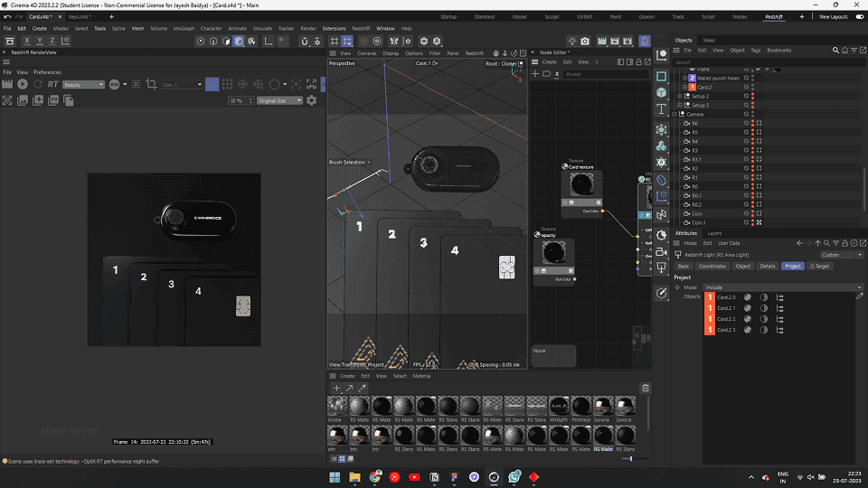Image resolution: width=868 pixels, height=488 pixels.
Task: Delete material using trash icon
Action: coord(646,388)
